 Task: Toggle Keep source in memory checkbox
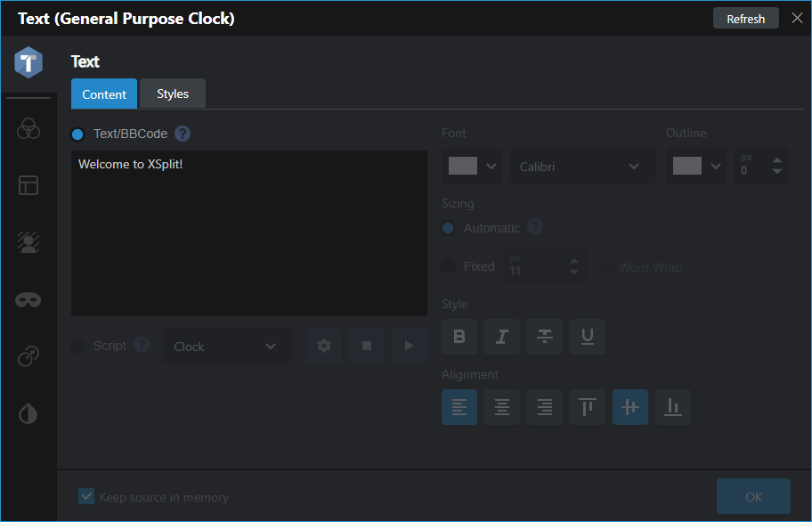[x=86, y=496]
